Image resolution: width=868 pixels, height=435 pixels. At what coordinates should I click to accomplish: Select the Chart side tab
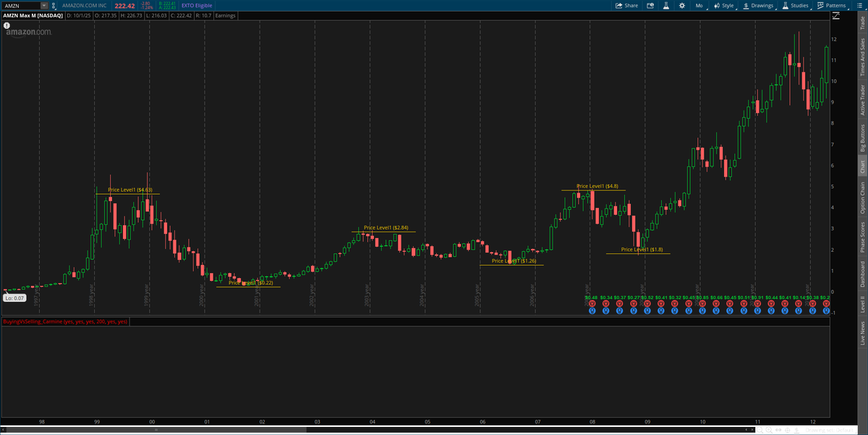(x=861, y=166)
